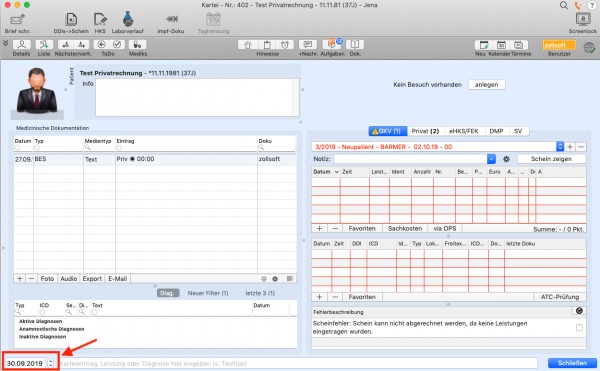Toggle the Datum column filter circle

click(x=17, y=148)
